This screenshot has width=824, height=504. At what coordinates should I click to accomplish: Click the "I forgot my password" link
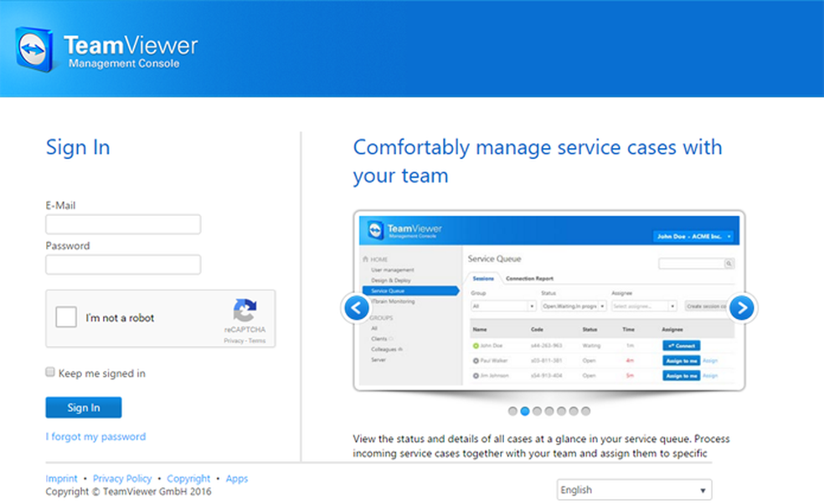coord(95,436)
